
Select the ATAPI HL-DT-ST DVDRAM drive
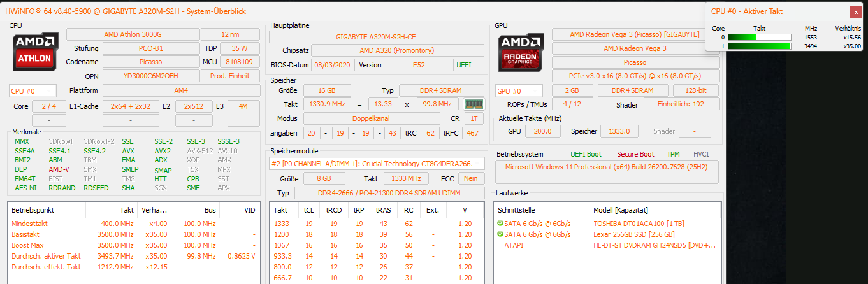coord(608,245)
